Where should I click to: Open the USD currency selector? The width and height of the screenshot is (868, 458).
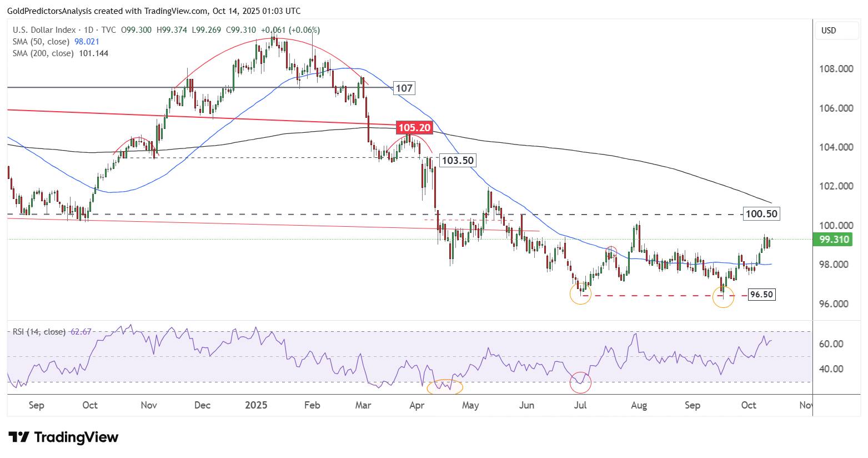coord(836,31)
